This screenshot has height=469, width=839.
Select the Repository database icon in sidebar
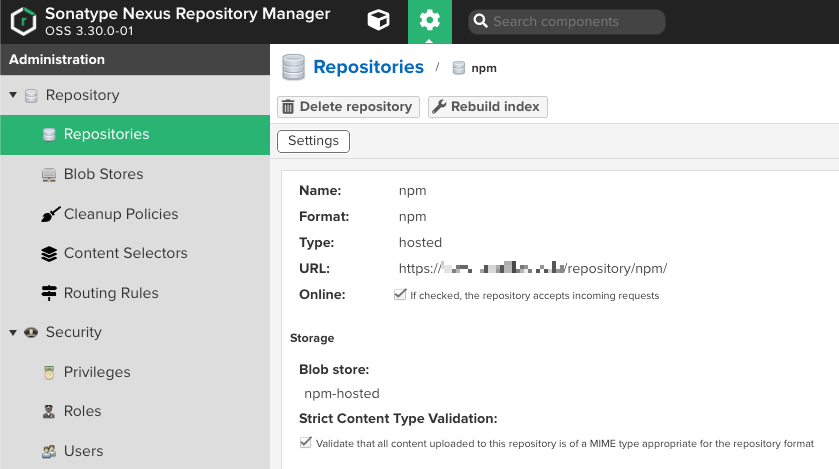point(32,96)
